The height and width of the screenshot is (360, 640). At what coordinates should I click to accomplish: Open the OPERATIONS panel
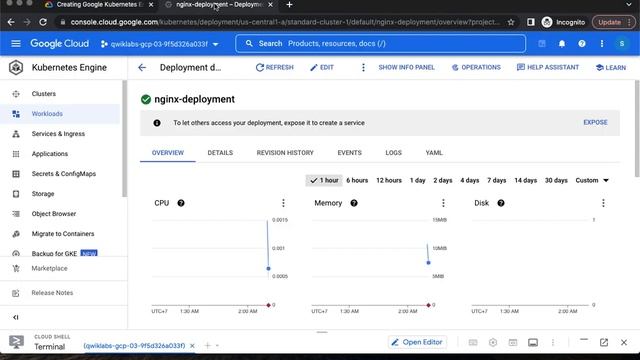point(476,67)
